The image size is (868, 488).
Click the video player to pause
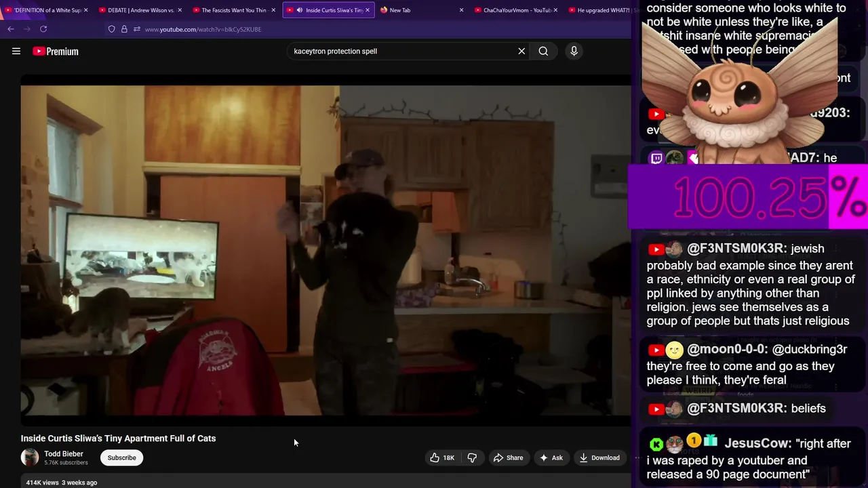(x=325, y=251)
